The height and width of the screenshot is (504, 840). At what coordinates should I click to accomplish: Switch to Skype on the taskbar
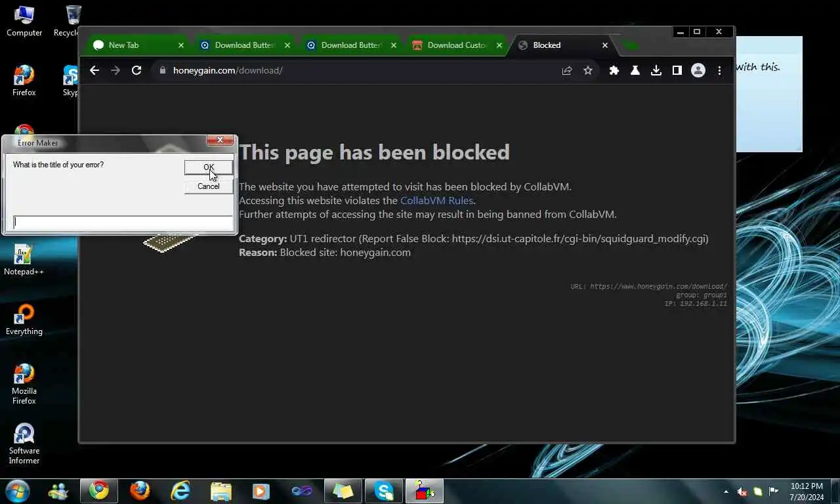pos(384,491)
